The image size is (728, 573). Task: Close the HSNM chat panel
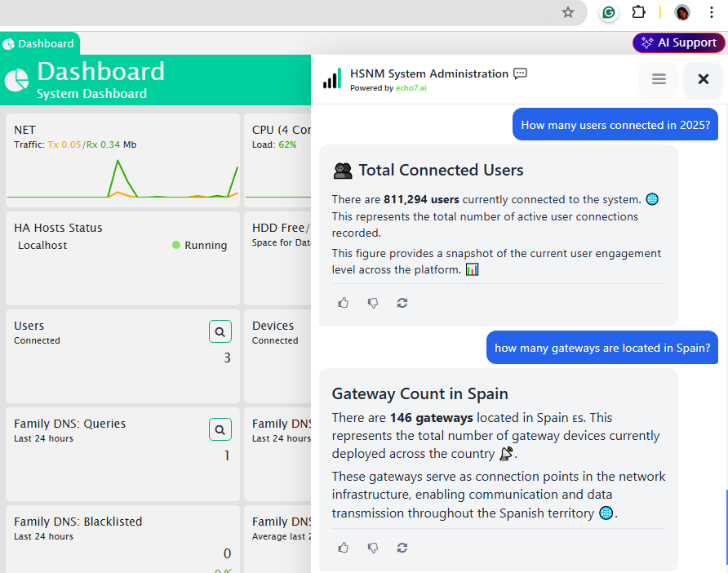[703, 79]
